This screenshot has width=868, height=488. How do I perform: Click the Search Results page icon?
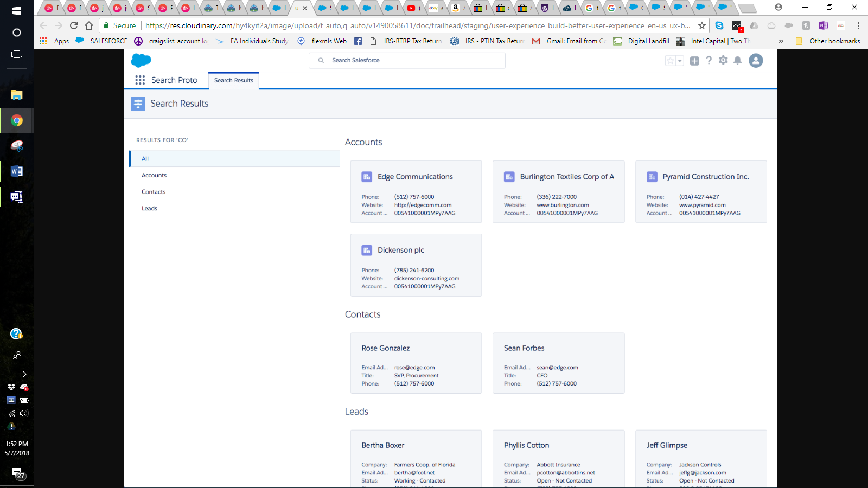tap(138, 104)
